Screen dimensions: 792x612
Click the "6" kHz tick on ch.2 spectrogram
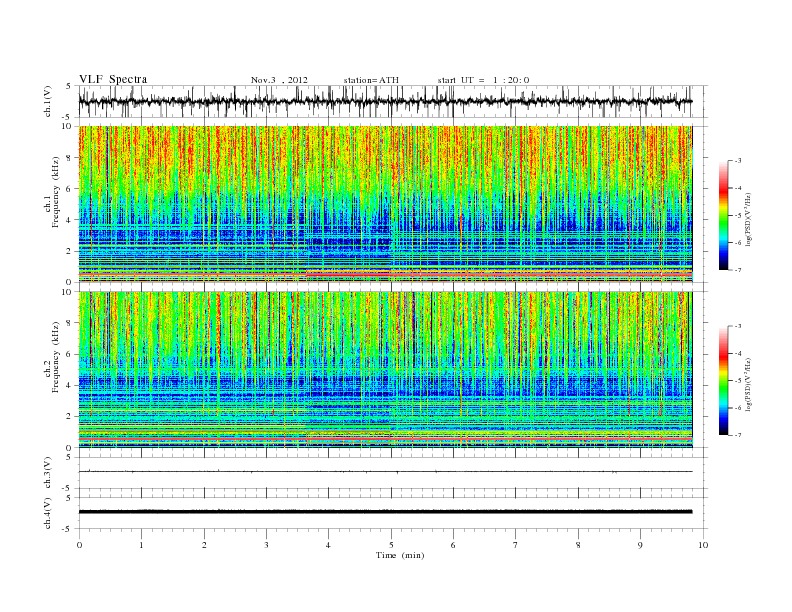click(70, 354)
